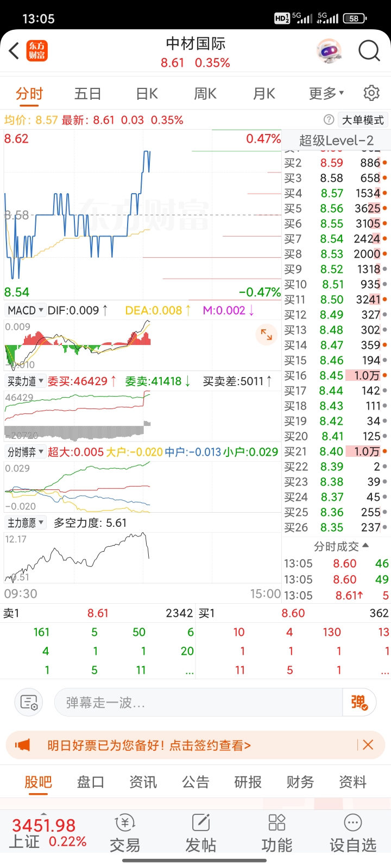Switch to 公告 tab
The height and width of the screenshot is (868, 391).
195,782
